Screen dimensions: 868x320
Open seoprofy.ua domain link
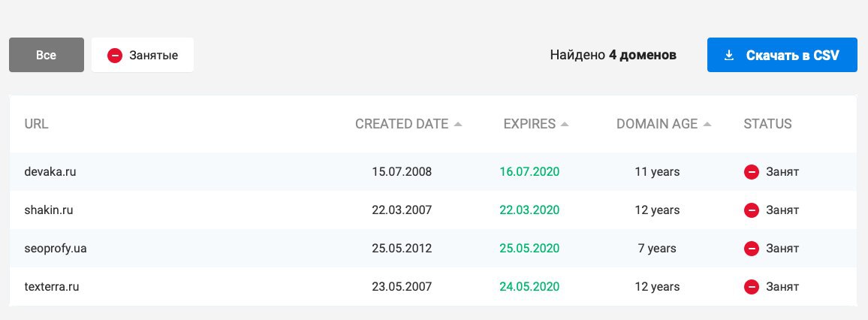coord(56,248)
